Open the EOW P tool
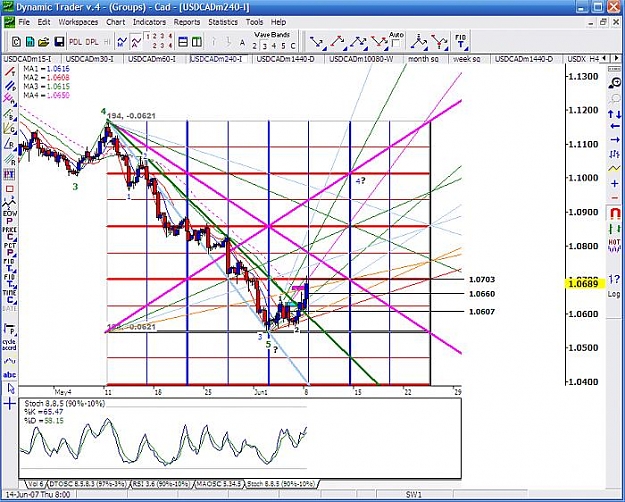Screen dimensions: 625x502 (x=10, y=217)
